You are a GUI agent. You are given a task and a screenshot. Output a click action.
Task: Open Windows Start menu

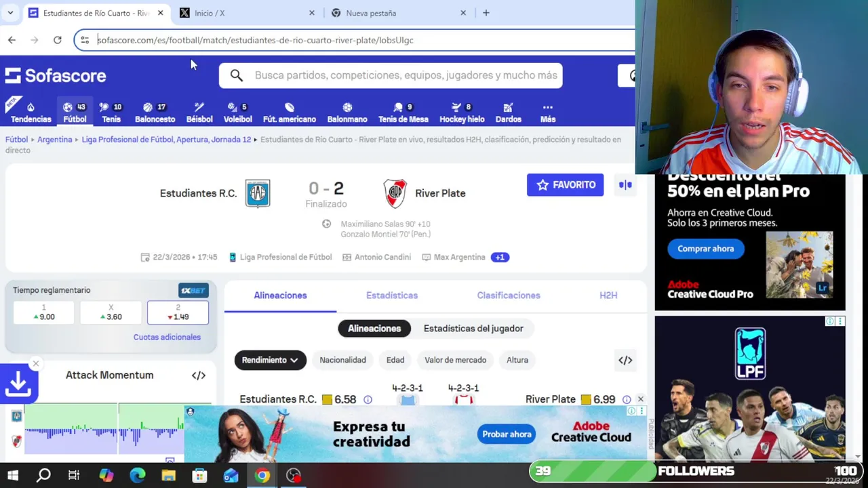12,476
